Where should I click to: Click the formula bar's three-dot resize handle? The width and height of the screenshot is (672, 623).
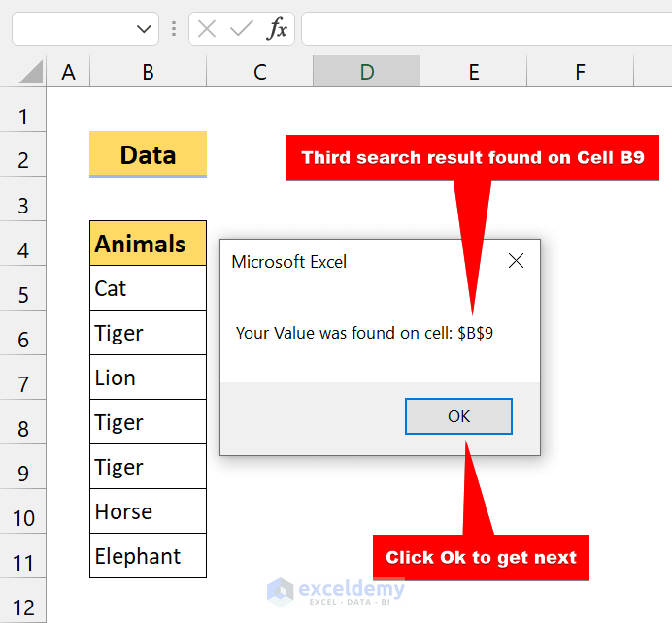[174, 29]
